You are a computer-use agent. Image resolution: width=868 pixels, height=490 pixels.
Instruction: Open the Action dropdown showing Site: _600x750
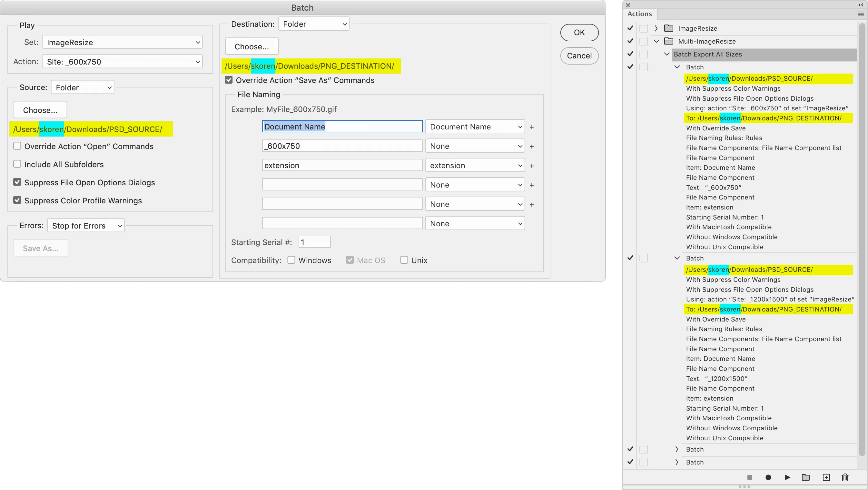[122, 62]
